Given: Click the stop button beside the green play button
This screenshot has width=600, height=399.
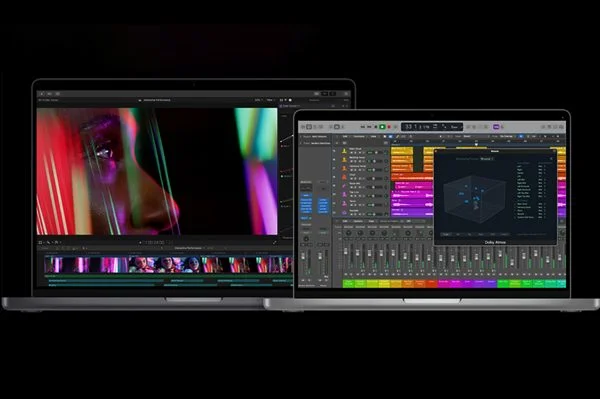Looking at the screenshot, I should (x=376, y=127).
